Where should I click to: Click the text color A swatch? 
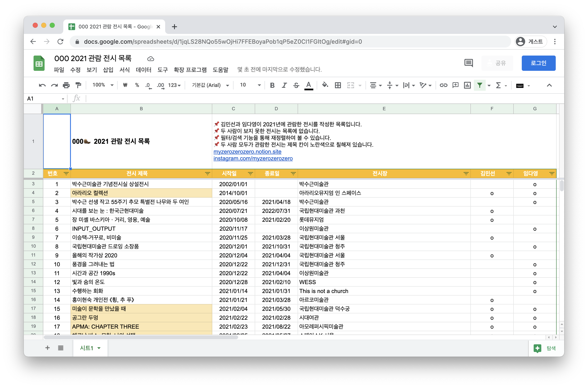(x=308, y=85)
